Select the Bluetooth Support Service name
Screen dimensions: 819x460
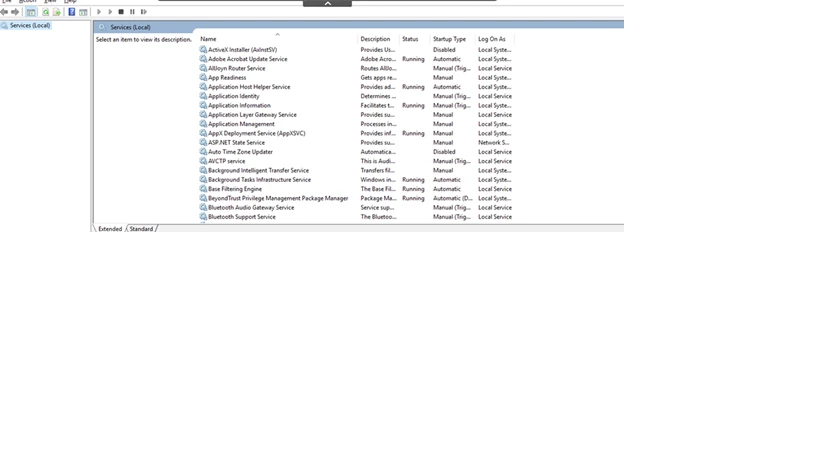(242, 217)
